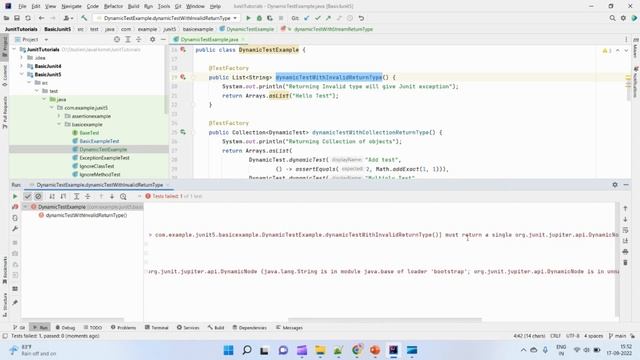Image resolution: width=640 pixels, height=360 pixels.
Task: Open the TODO tool window tab
Action: 93,328
